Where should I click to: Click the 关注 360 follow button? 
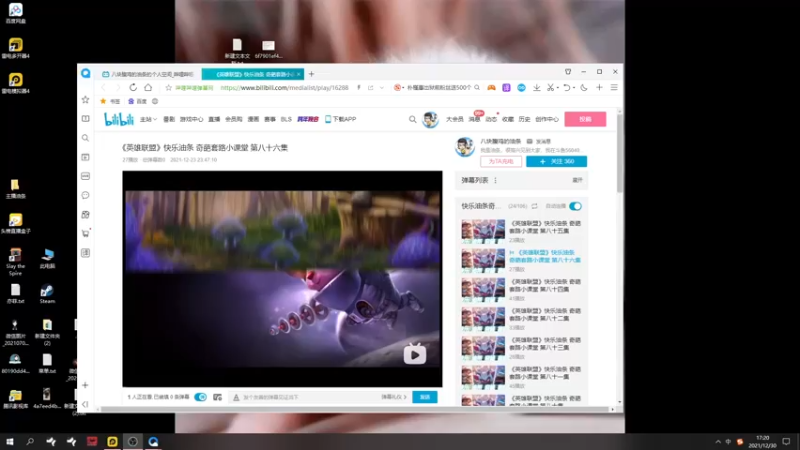coord(557,161)
